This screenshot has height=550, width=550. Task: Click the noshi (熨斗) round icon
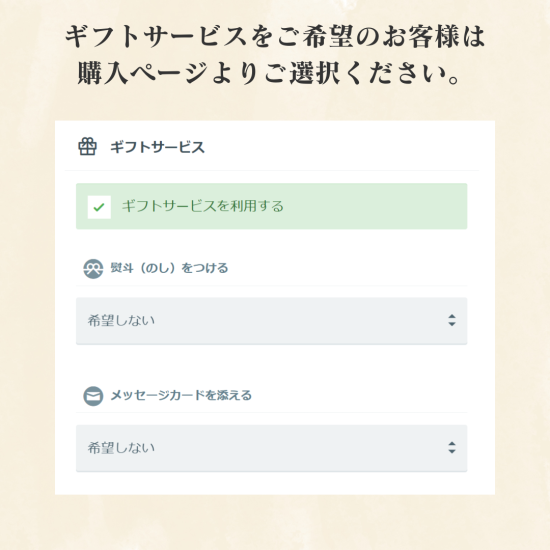click(x=93, y=269)
